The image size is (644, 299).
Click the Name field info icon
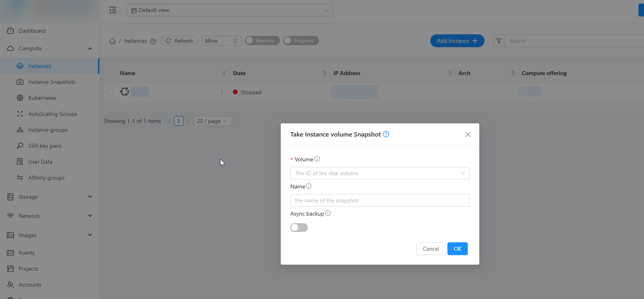pyautogui.click(x=309, y=186)
